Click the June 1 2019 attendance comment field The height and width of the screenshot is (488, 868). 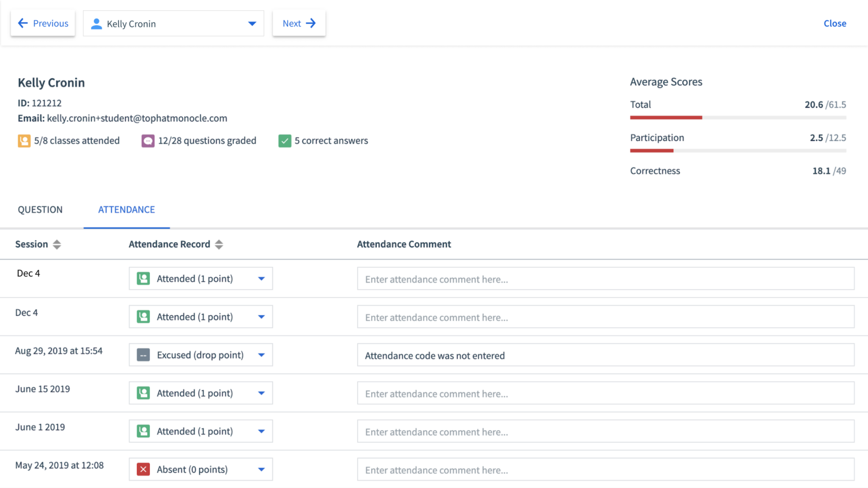click(605, 432)
